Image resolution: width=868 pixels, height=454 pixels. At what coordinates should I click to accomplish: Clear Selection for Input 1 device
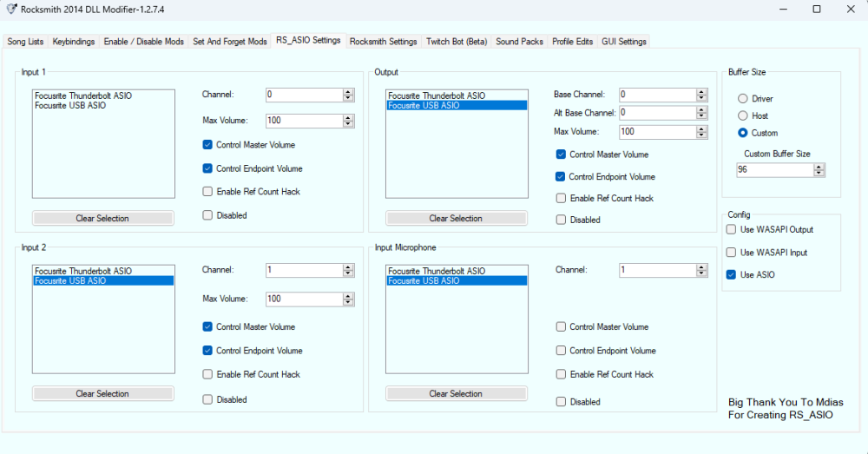click(x=102, y=219)
